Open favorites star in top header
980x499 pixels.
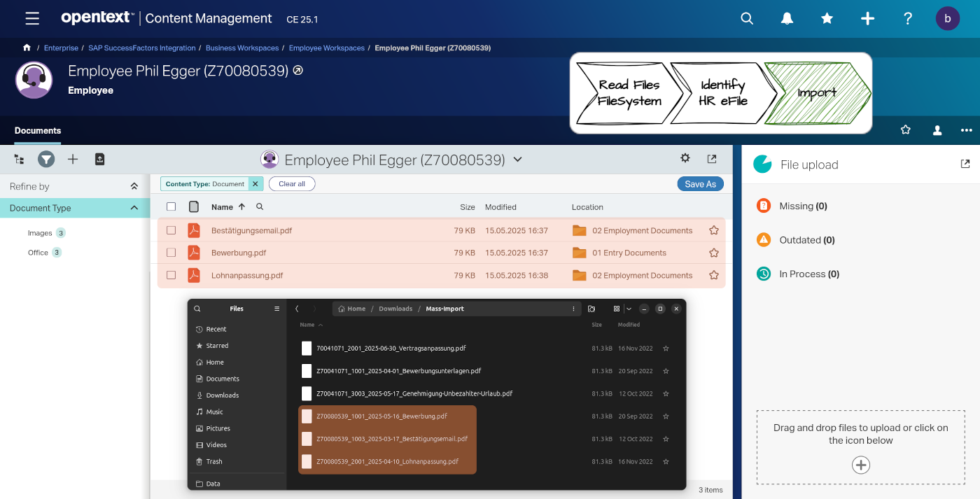coord(827,19)
